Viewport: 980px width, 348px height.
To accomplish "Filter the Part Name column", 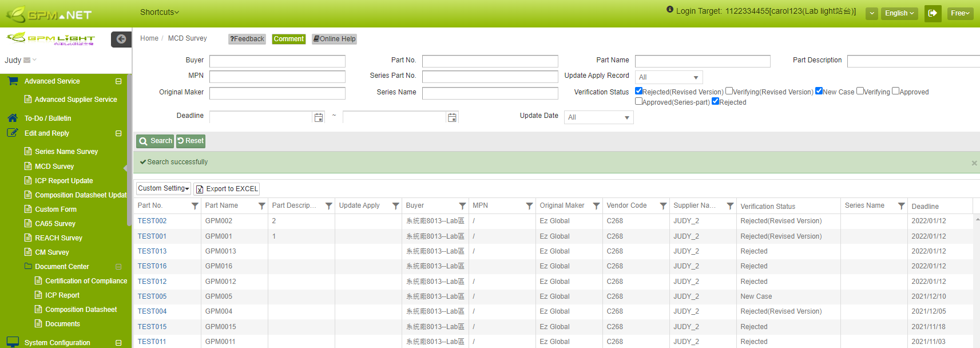I will click(262, 205).
